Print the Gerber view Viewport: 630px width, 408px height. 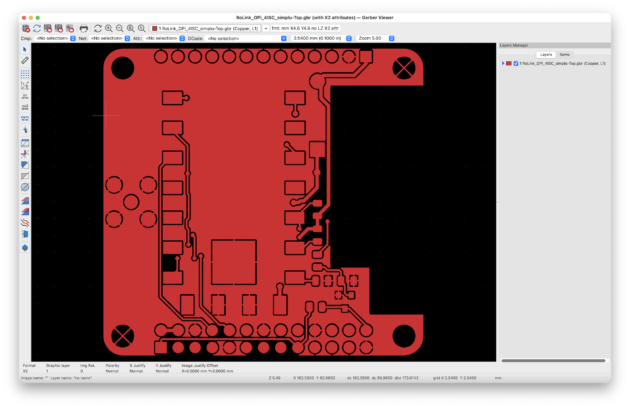tap(84, 29)
